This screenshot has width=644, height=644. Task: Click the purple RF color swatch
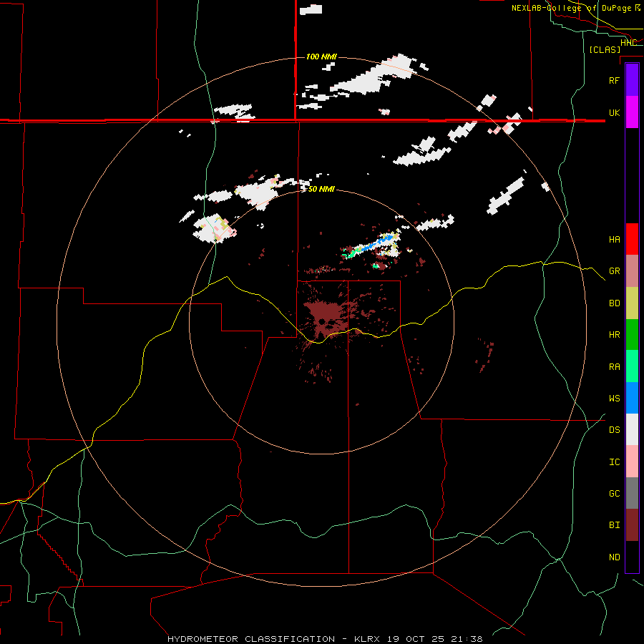(x=632, y=80)
